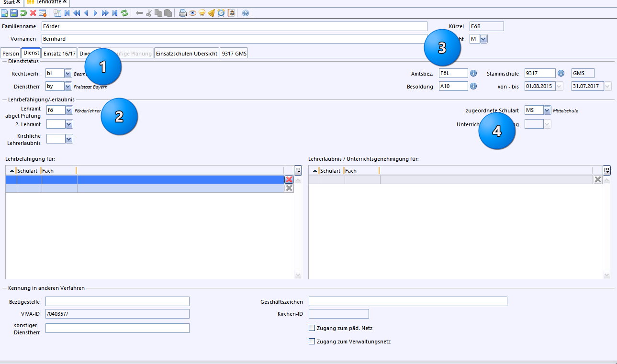Image resolution: width=617 pixels, height=364 pixels.
Task: Open the Kirchliche Lehrerlaubnis dropdown
Action: click(69, 139)
